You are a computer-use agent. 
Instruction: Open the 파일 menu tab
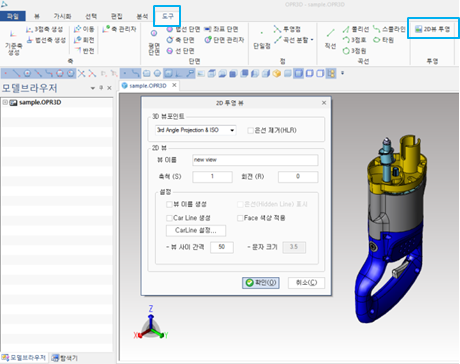pyautogui.click(x=13, y=16)
